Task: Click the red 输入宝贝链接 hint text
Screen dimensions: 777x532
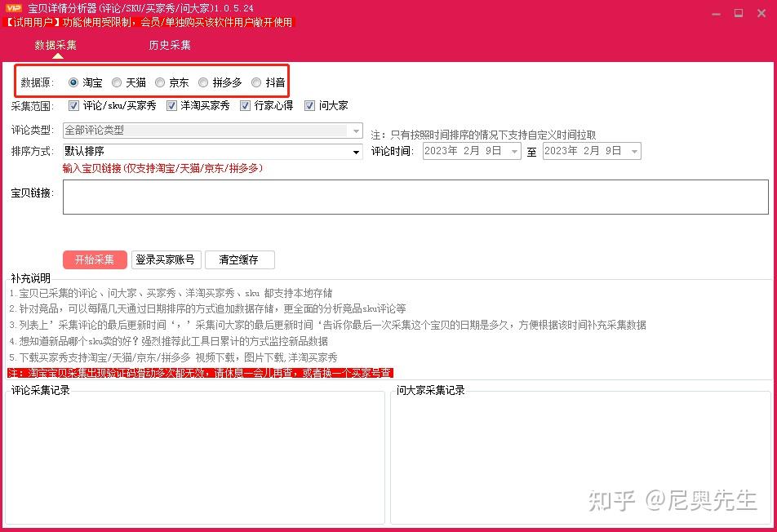Action: pyautogui.click(x=162, y=168)
